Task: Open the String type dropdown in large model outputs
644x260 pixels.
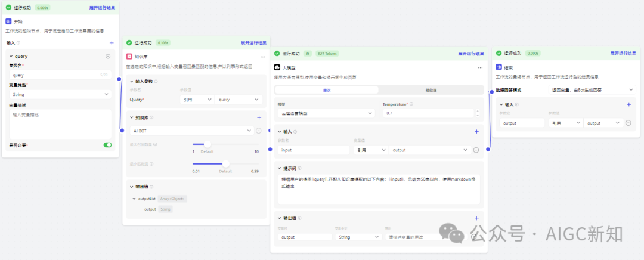Action: [358, 237]
